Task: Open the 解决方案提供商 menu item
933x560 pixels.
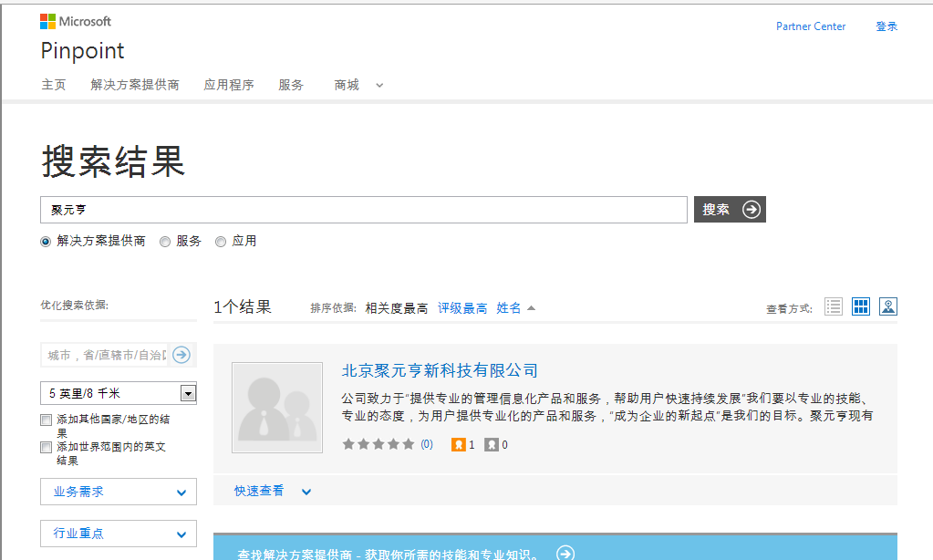Action: click(135, 85)
